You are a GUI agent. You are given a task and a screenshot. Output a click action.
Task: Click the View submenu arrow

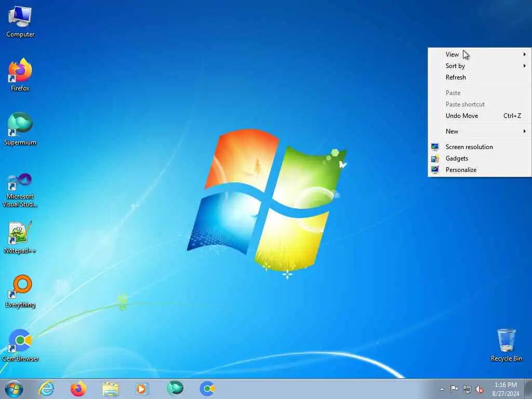coord(525,54)
